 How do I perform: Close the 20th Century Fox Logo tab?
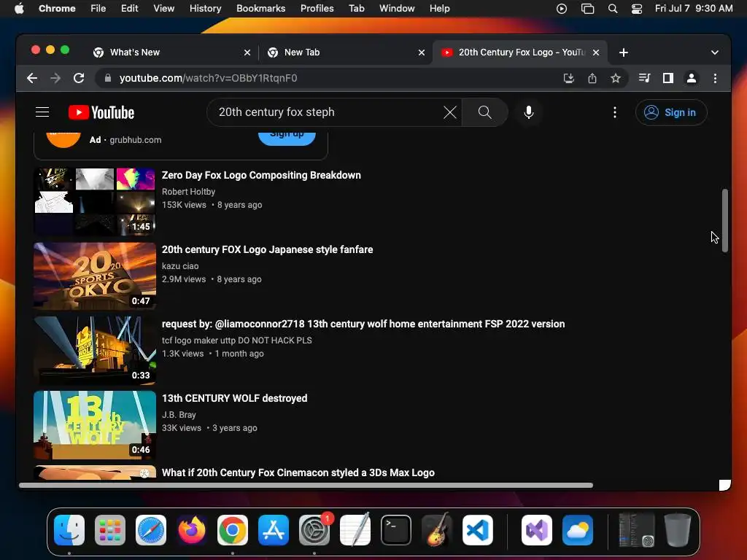click(595, 52)
